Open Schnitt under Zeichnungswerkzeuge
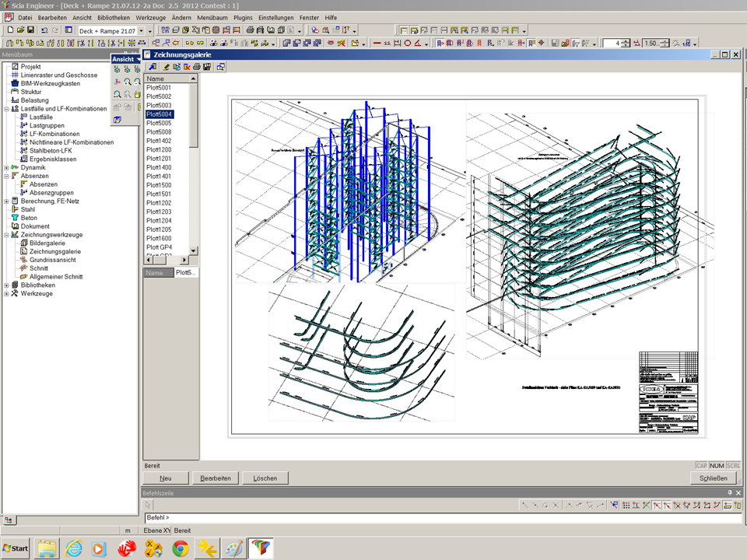Image resolution: width=747 pixels, height=560 pixels. point(38,268)
